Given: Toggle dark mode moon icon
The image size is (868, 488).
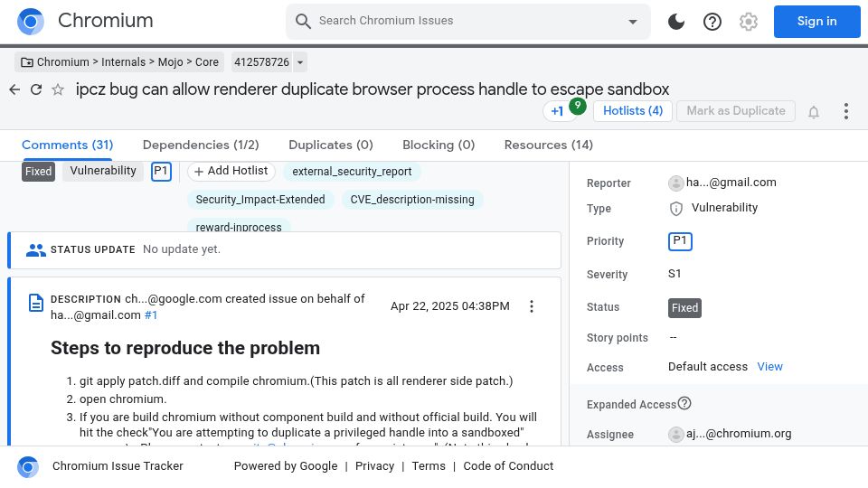Looking at the screenshot, I should pos(676,22).
